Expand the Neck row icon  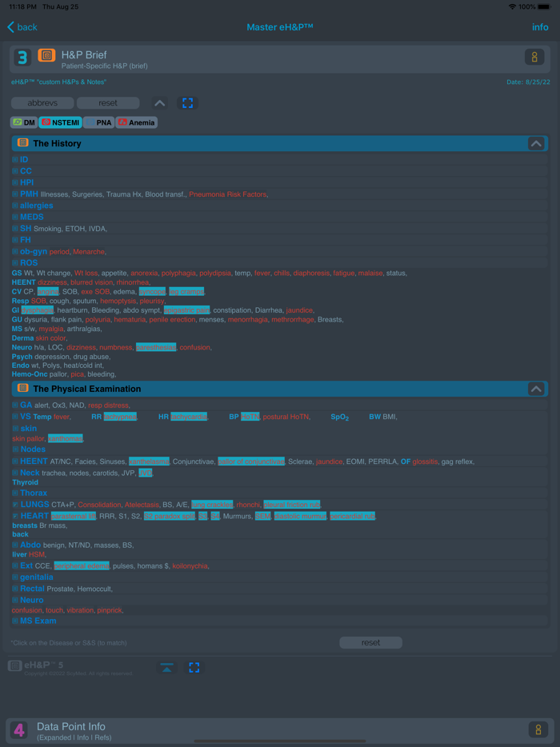pos(14,473)
